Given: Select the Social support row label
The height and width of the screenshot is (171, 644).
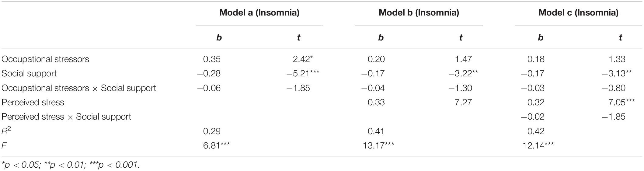Looking at the screenshot, I should (29, 73).
